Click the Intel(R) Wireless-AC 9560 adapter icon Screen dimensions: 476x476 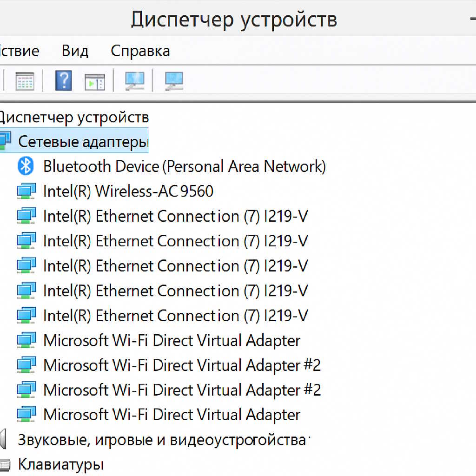[26, 191]
